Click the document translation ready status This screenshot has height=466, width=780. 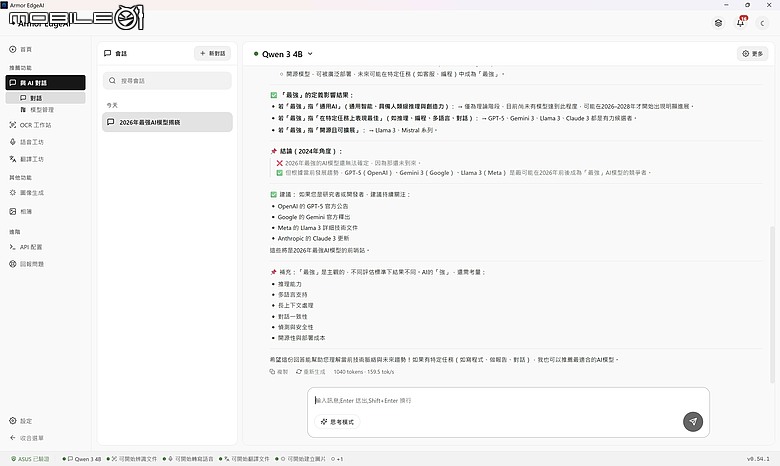point(244,459)
